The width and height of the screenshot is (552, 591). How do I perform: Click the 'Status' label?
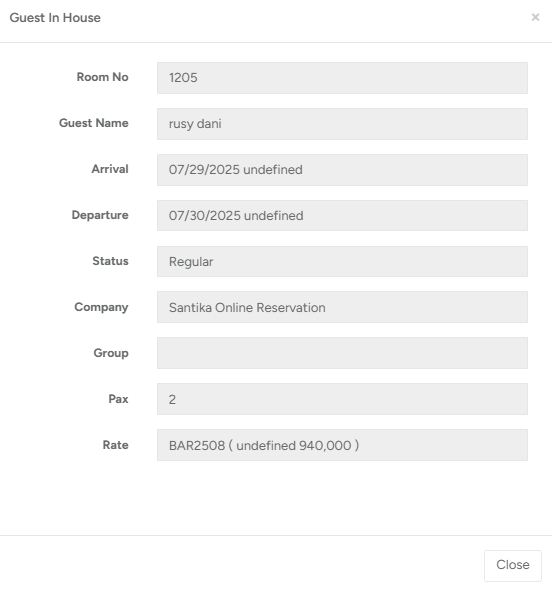tap(110, 261)
